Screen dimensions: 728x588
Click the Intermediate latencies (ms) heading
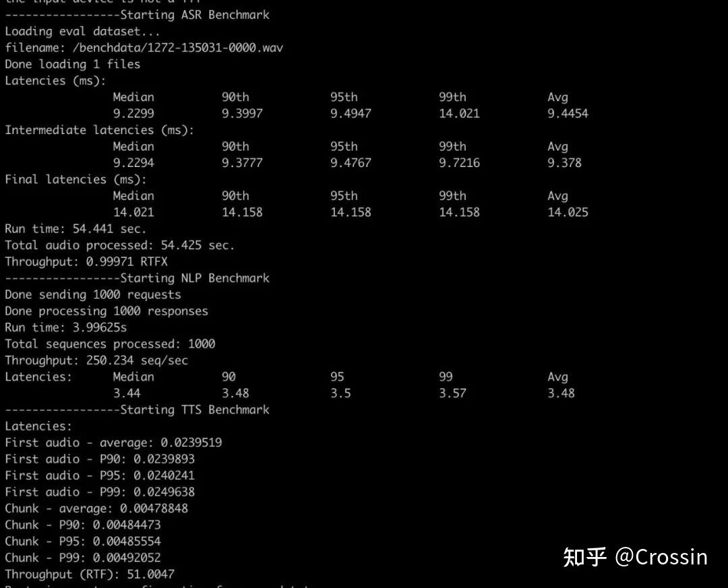click(x=99, y=130)
